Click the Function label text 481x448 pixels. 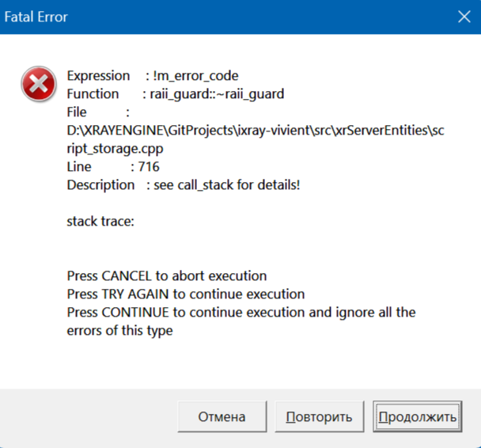[x=93, y=94]
